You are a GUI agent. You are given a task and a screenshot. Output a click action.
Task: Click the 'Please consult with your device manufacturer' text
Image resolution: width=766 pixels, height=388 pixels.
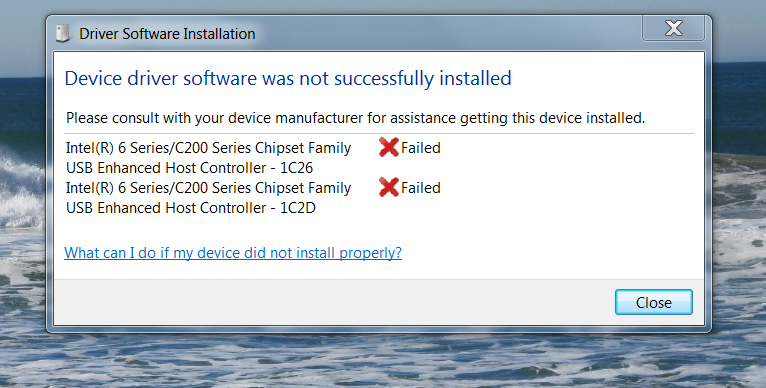point(356,118)
